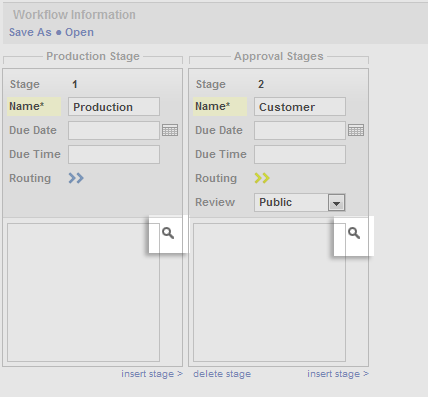Click the delete stage link

(x=222, y=374)
